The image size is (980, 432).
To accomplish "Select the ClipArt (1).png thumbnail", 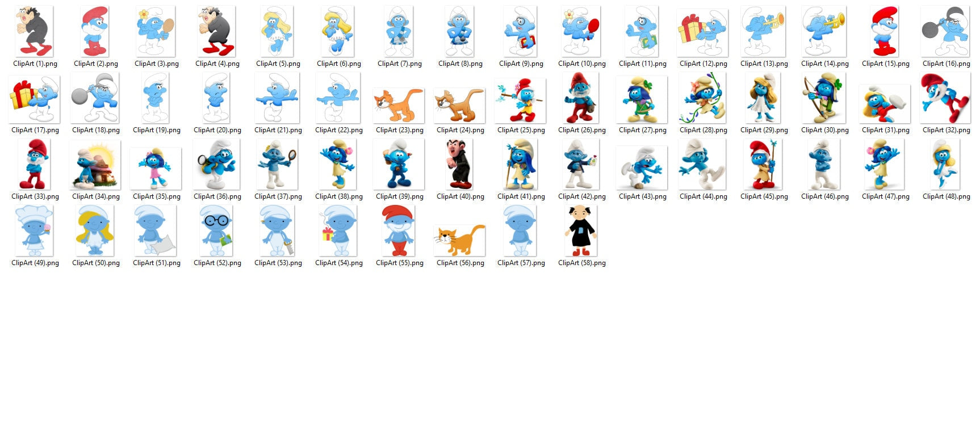I will [35, 32].
